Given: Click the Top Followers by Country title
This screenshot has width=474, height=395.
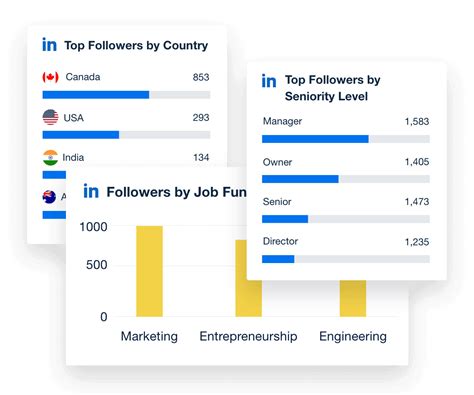Looking at the screenshot, I should click(x=136, y=45).
